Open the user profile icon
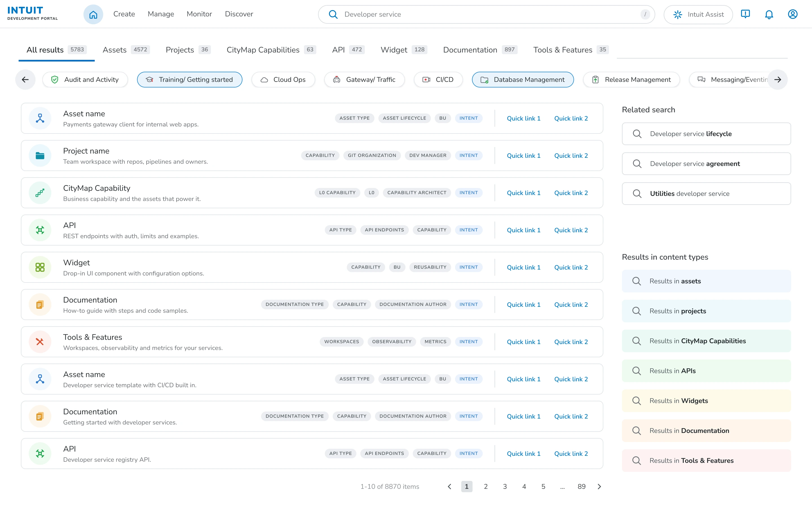 [x=793, y=14]
